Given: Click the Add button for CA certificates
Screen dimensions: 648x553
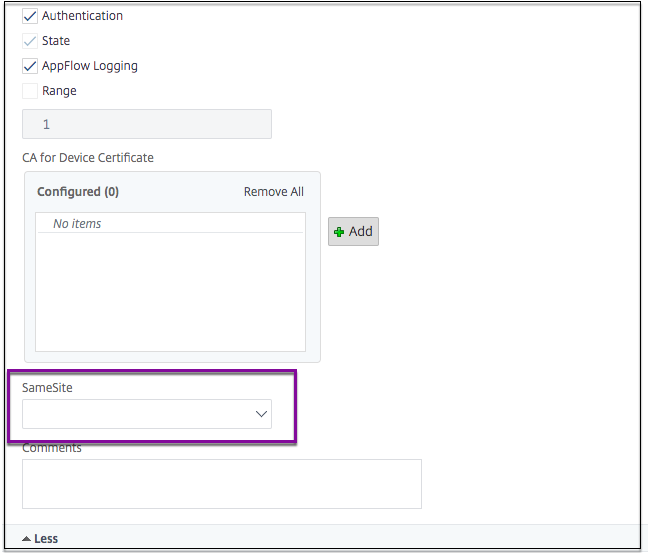Looking at the screenshot, I should pos(353,231).
